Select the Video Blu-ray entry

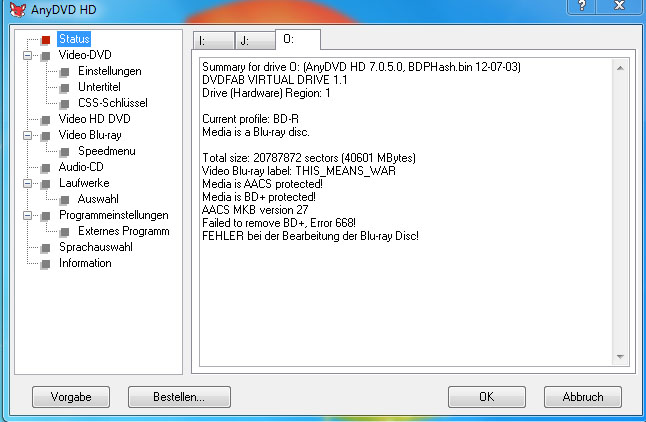[x=90, y=135]
